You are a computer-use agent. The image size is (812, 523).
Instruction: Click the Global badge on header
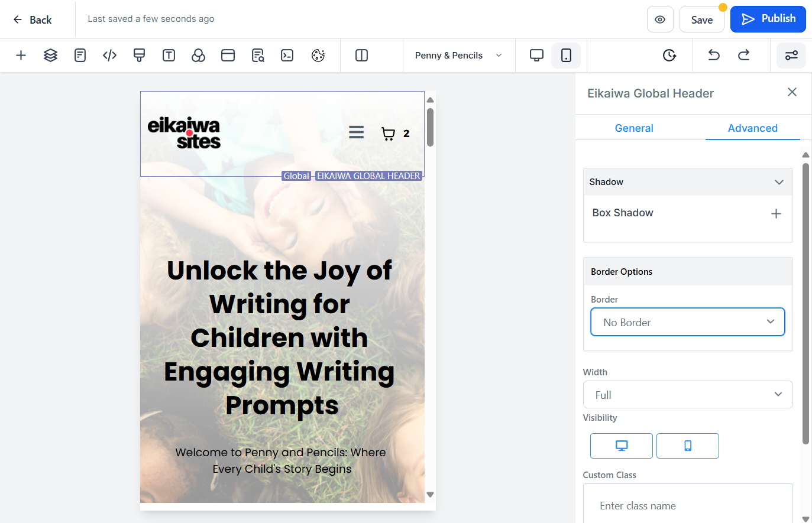coord(296,176)
